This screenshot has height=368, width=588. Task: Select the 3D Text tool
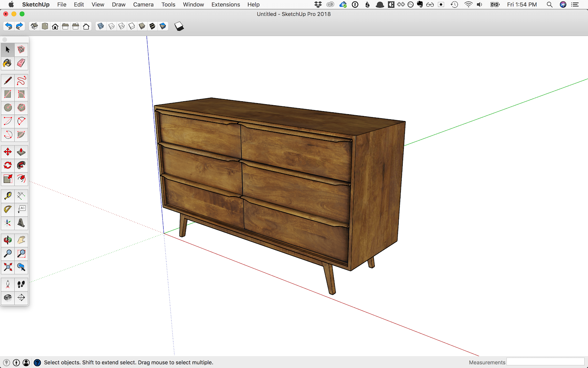coord(21,223)
